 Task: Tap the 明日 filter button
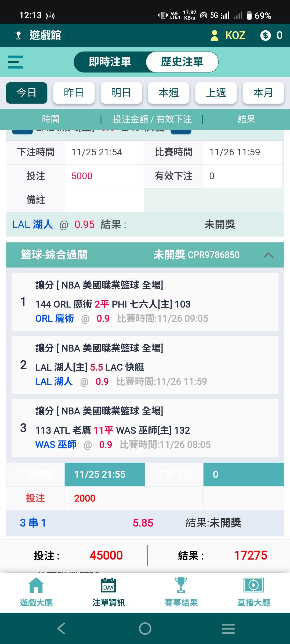tap(121, 93)
